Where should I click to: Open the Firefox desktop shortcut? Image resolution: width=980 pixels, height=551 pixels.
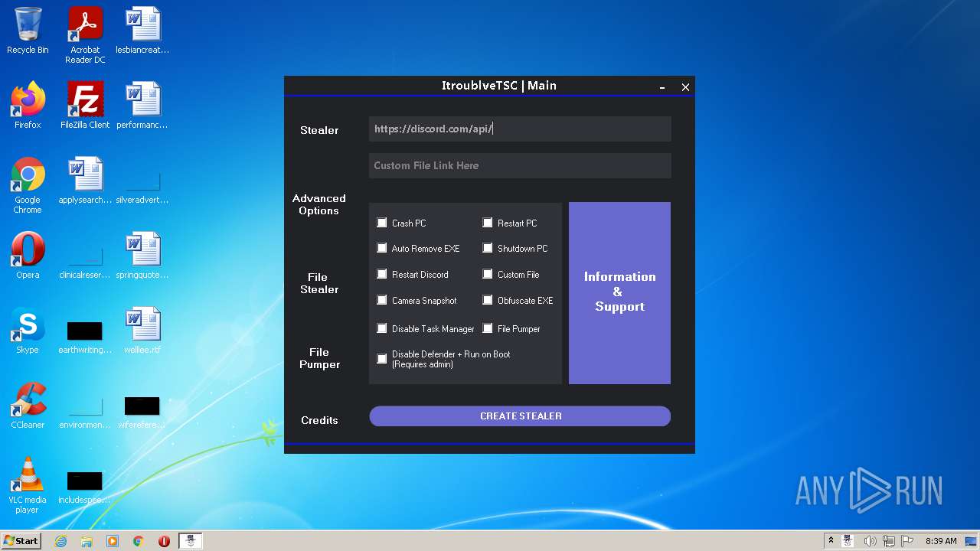[x=28, y=106]
